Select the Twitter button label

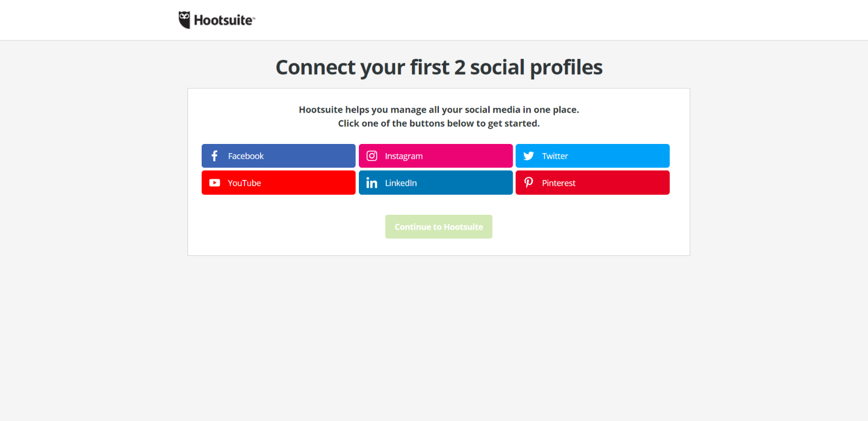click(x=555, y=156)
